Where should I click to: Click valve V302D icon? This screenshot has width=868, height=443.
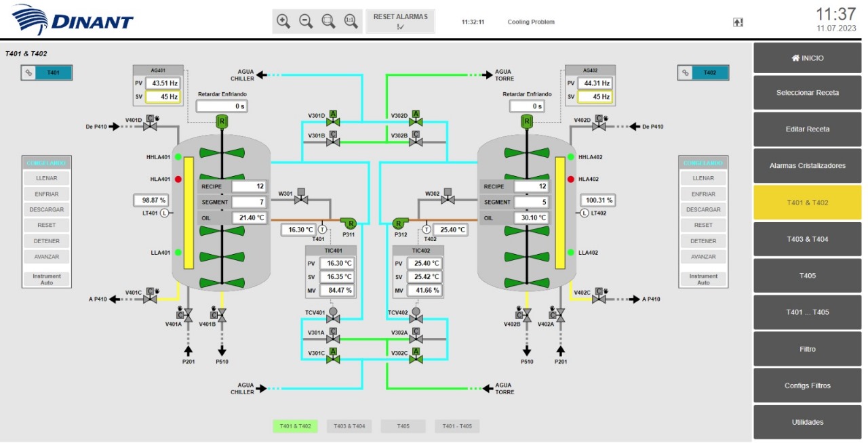(x=416, y=119)
